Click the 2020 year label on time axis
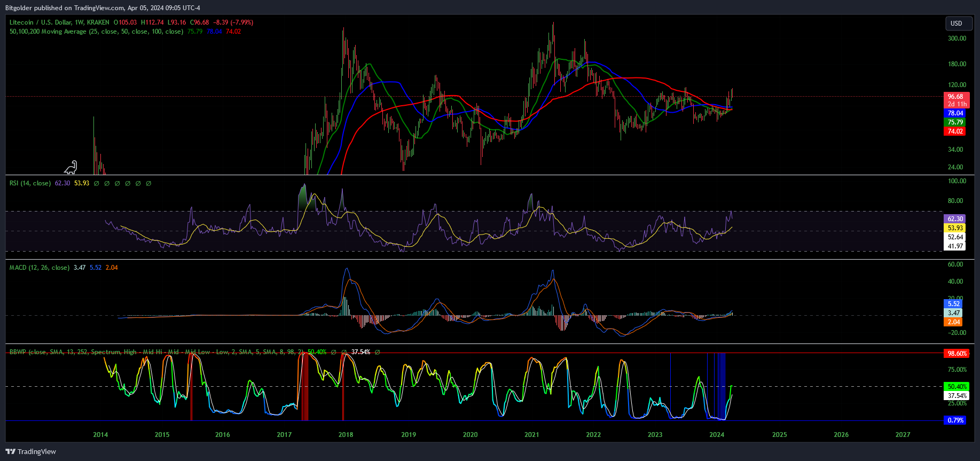Image resolution: width=980 pixels, height=461 pixels. [470, 435]
